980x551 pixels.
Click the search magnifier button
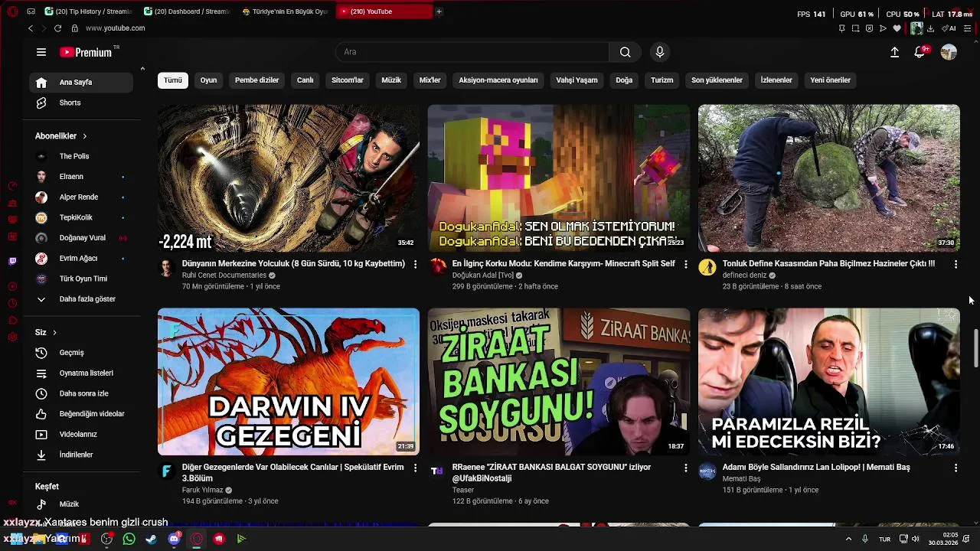[625, 52]
